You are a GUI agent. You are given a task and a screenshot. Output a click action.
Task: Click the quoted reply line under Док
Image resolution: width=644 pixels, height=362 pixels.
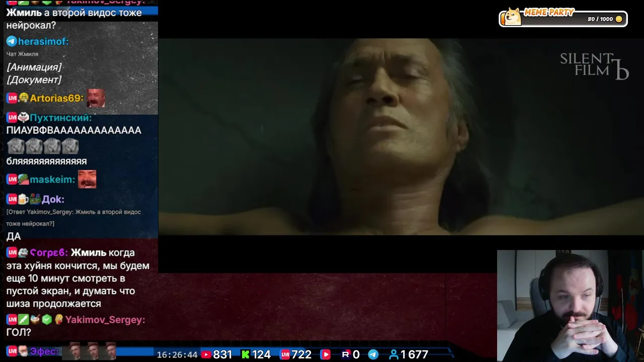(x=73, y=218)
